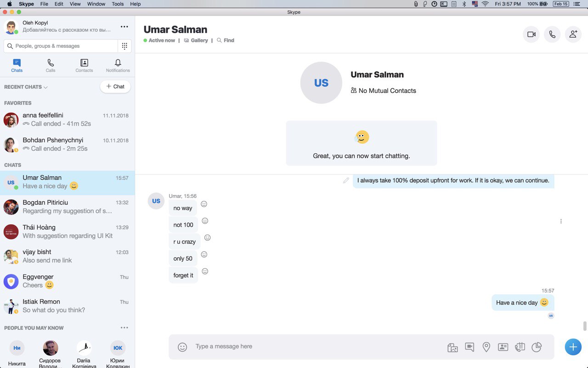Open the Tools menu
The image size is (588, 368).
click(118, 4)
